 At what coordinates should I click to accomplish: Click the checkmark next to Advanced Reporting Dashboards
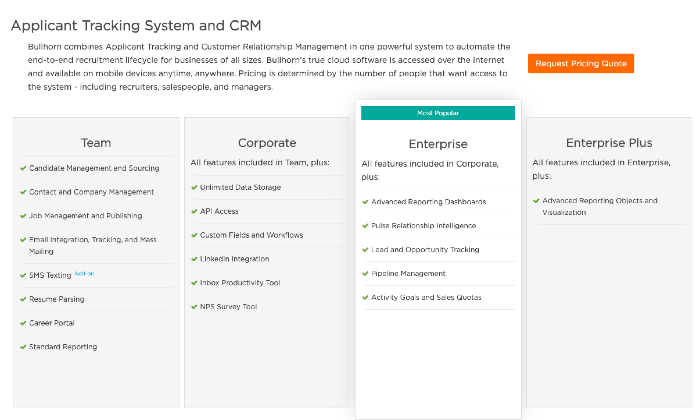click(x=365, y=202)
